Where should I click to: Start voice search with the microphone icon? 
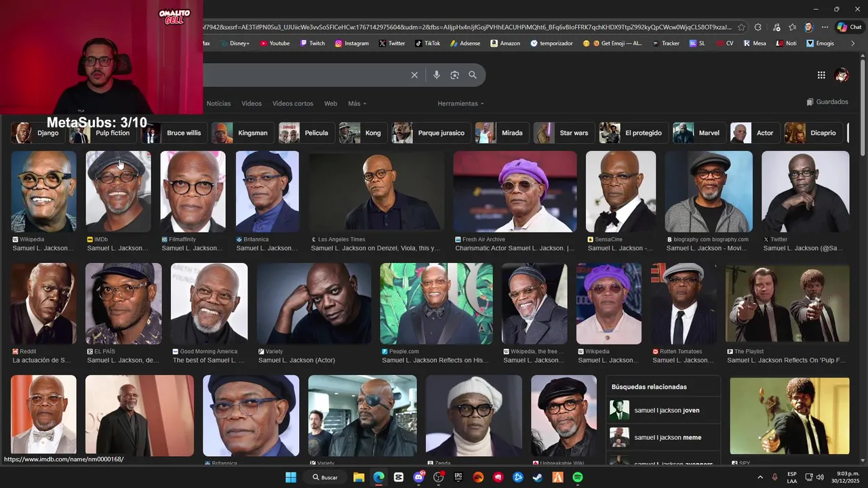point(437,75)
